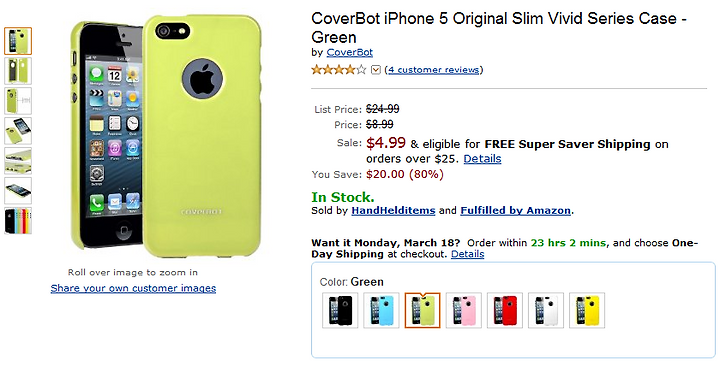Pick the white case color swatch
Screen dimensions: 720x372
[x=546, y=310]
